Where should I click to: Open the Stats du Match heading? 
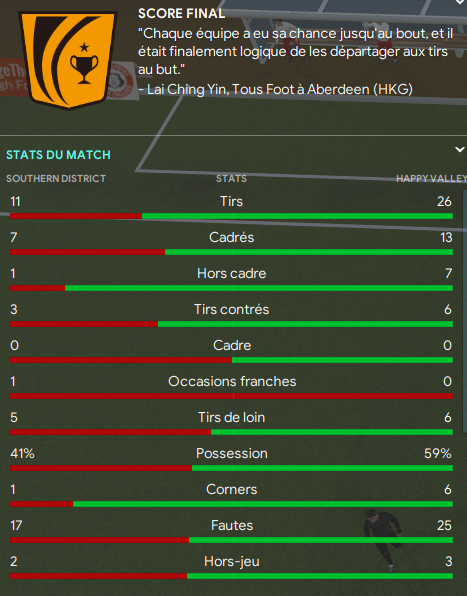tap(58, 155)
